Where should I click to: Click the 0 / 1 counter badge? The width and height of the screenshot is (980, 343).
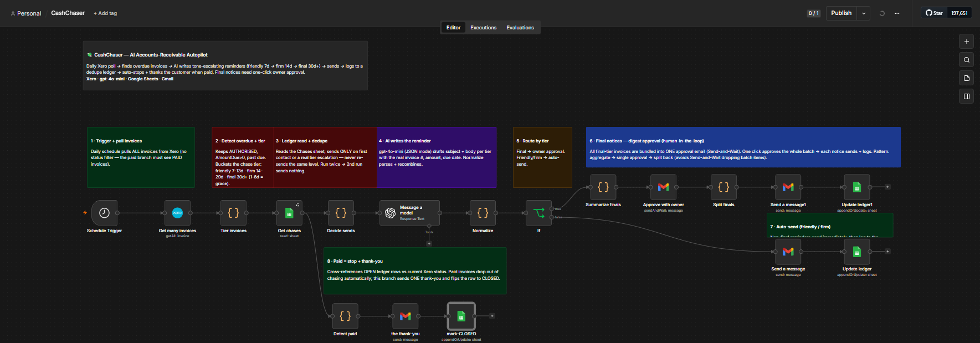point(813,13)
